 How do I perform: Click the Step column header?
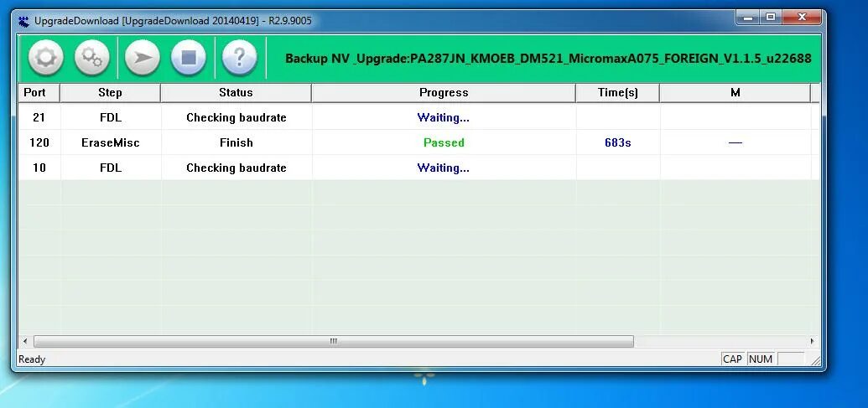(110, 93)
